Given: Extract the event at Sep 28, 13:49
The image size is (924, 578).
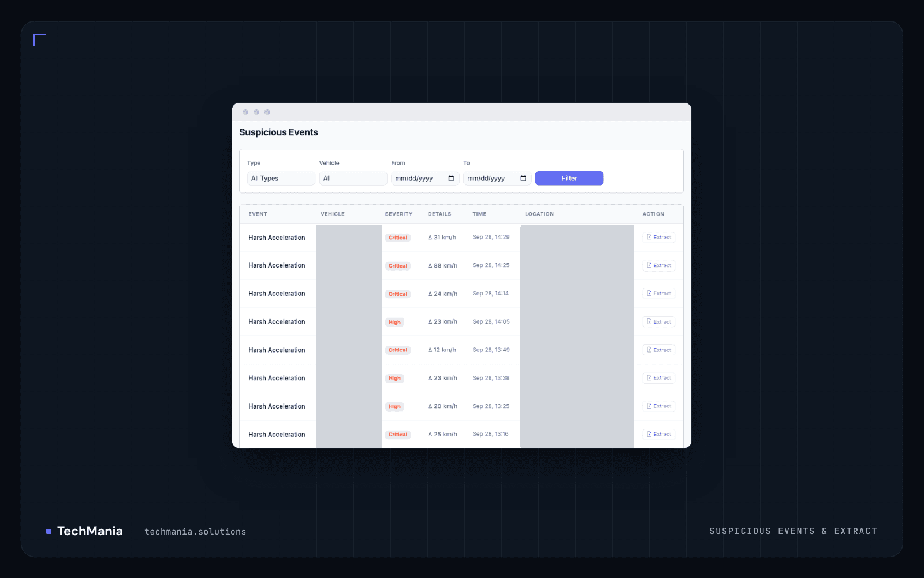Looking at the screenshot, I should [659, 350].
